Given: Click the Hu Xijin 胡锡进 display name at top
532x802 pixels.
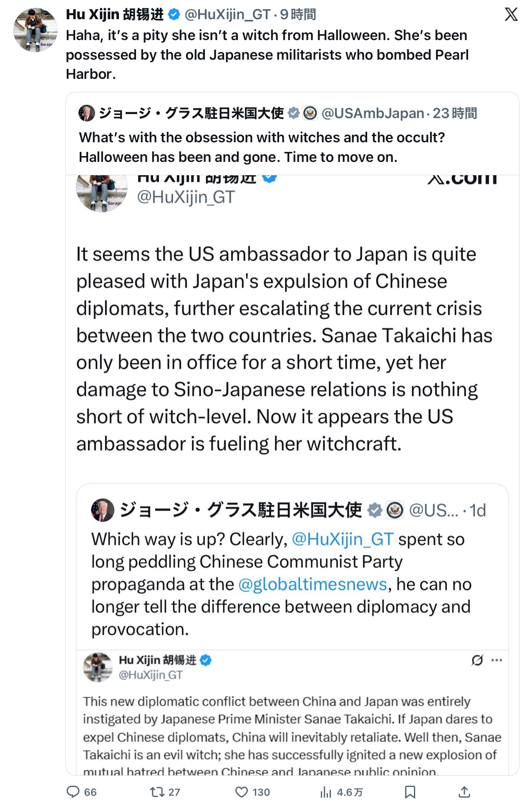Looking at the screenshot, I should pyautogui.click(x=115, y=15).
